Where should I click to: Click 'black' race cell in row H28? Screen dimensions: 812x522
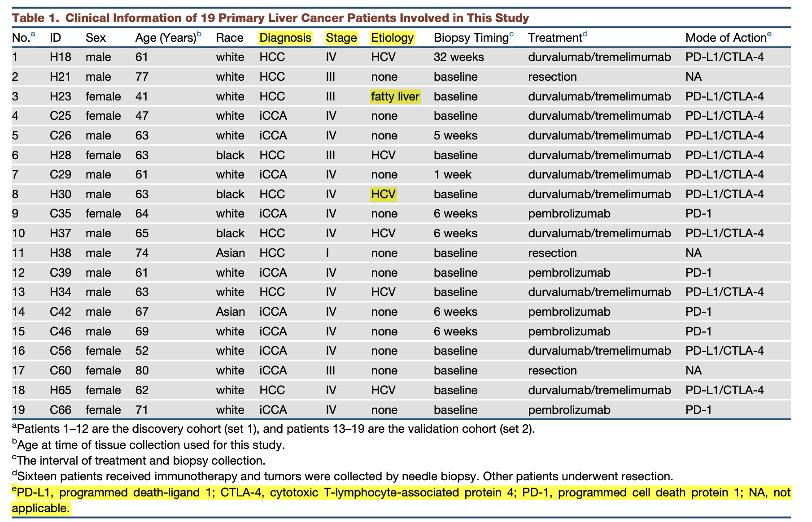(230, 155)
